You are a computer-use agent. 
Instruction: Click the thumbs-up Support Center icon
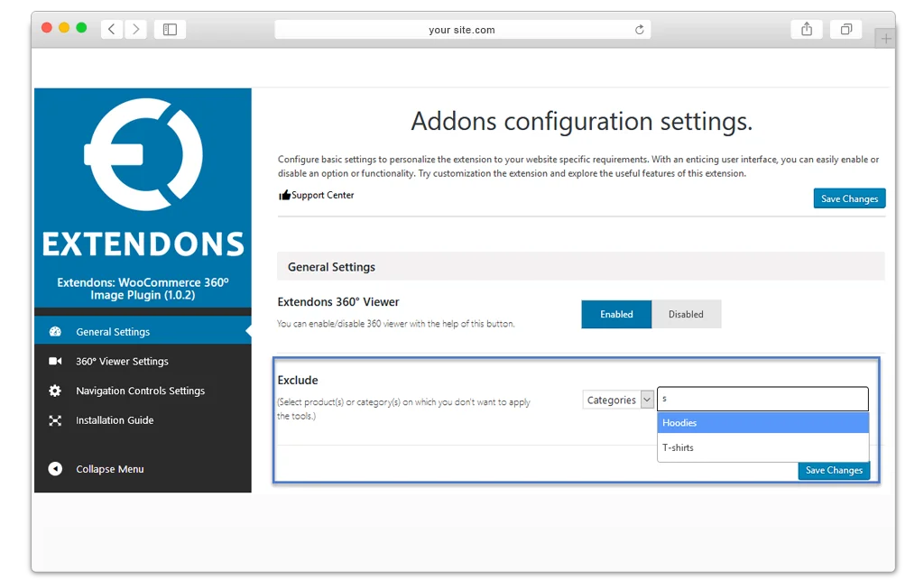pyautogui.click(x=284, y=195)
